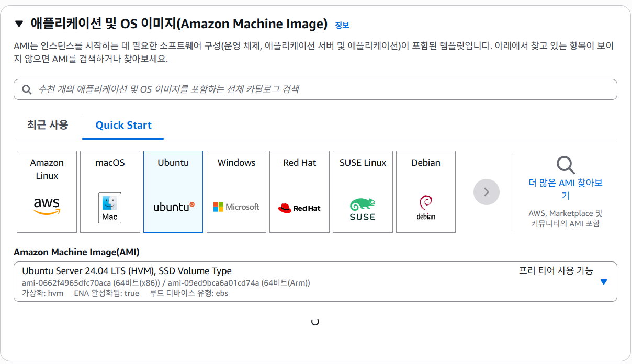Click the 가상화: hvm text

click(x=43, y=293)
